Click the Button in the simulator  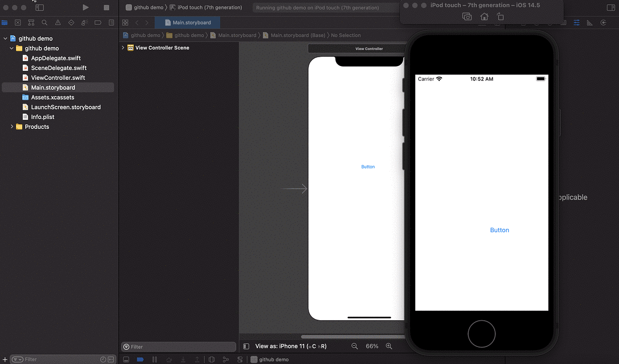(499, 230)
